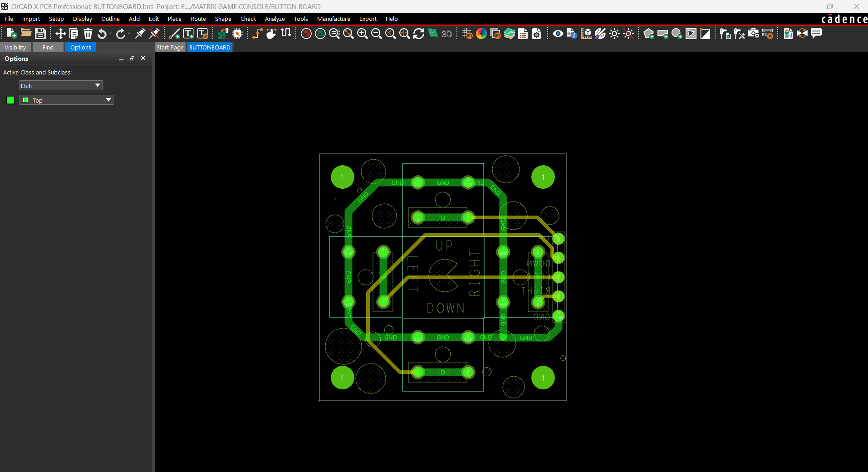Open the Cross-section layers editor
Image resolution: width=868 pixels, height=472 pixels.
click(510, 33)
